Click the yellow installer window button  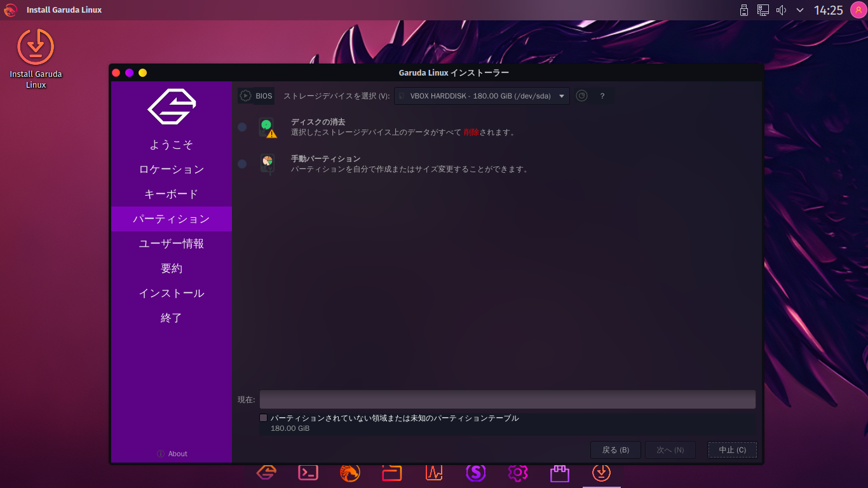[x=142, y=73]
